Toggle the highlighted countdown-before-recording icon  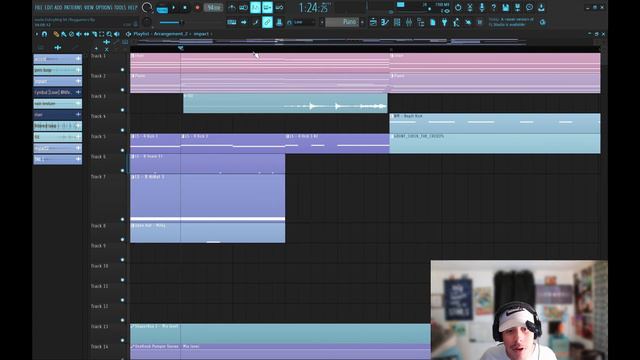256,7
